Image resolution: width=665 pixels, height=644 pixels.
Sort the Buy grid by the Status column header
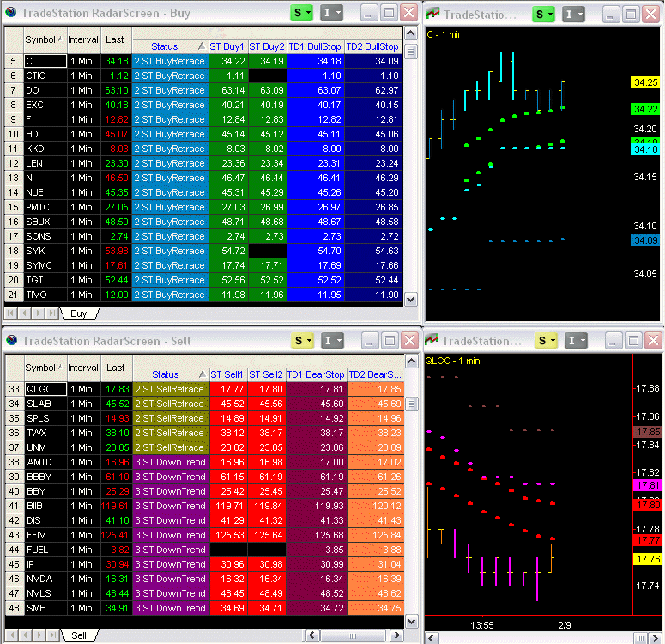pyautogui.click(x=170, y=46)
